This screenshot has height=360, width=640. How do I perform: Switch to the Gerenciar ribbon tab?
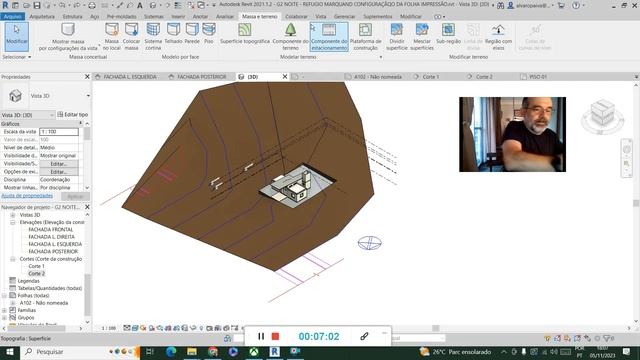pyautogui.click(x=344, y=16)
